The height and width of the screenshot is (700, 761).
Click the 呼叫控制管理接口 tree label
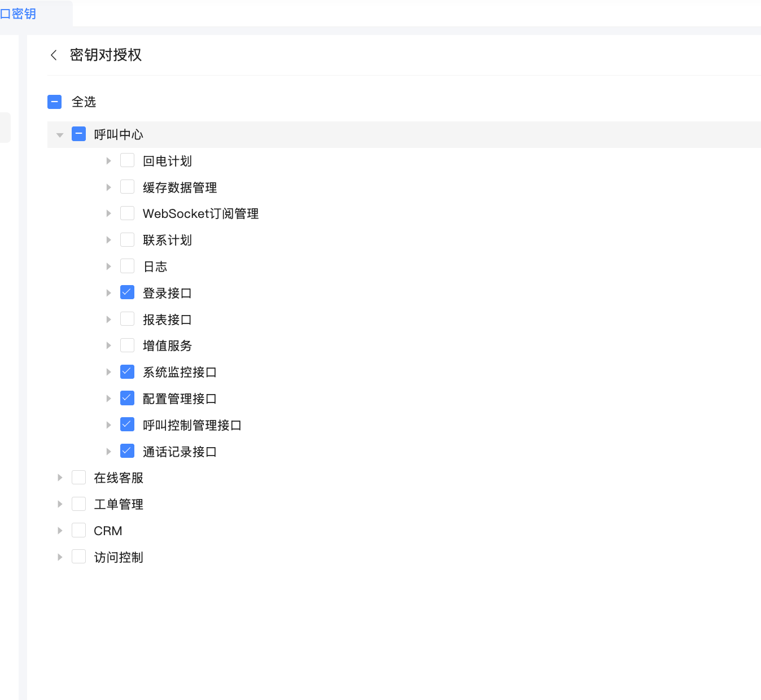(x=192, y=425)
